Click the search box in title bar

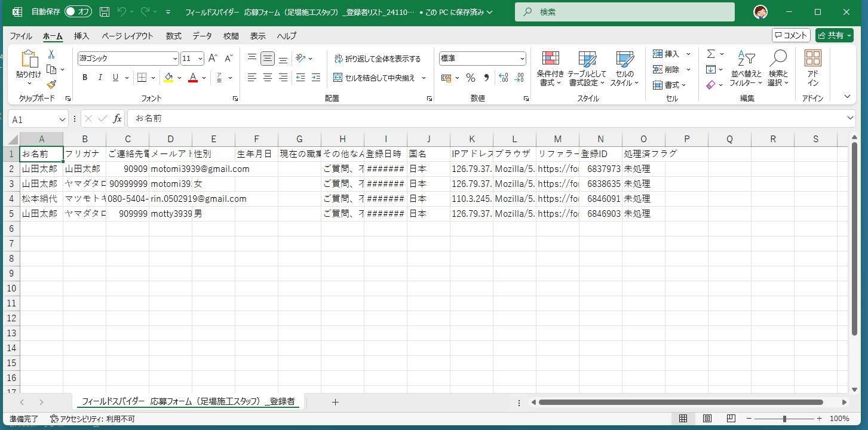tap(624, 12)
